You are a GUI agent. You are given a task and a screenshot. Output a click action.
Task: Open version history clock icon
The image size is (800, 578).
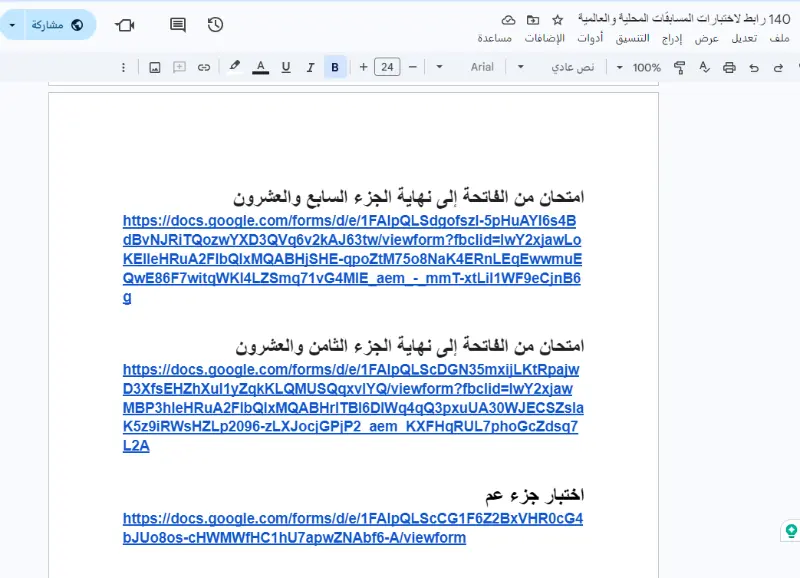point(215,24)
